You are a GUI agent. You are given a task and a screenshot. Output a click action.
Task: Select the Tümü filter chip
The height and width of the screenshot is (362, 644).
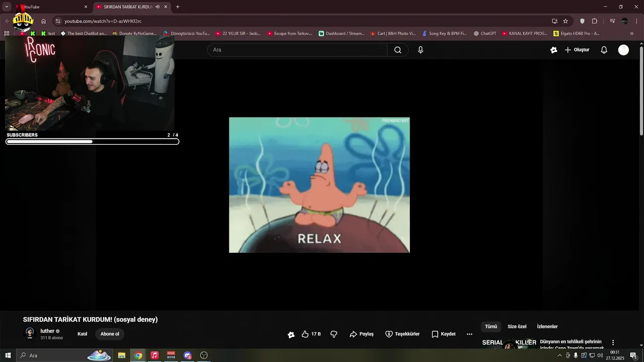tap(491, 327)
